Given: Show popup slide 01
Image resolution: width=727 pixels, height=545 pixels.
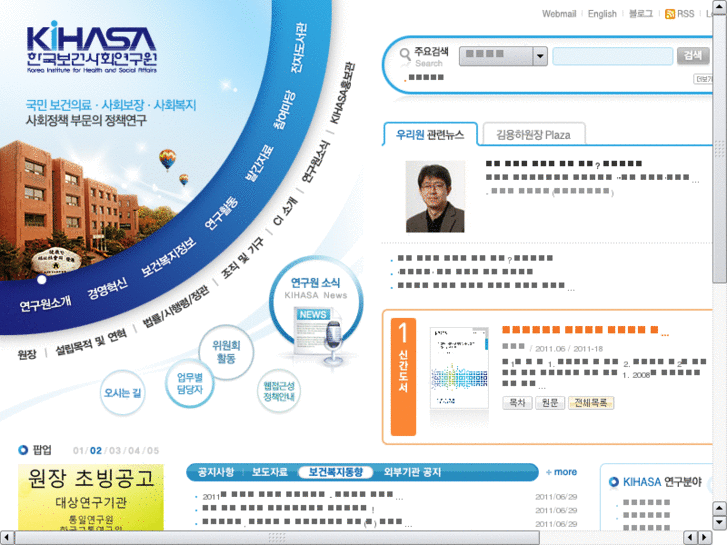Looking at the screenshot, I should 78,450.
